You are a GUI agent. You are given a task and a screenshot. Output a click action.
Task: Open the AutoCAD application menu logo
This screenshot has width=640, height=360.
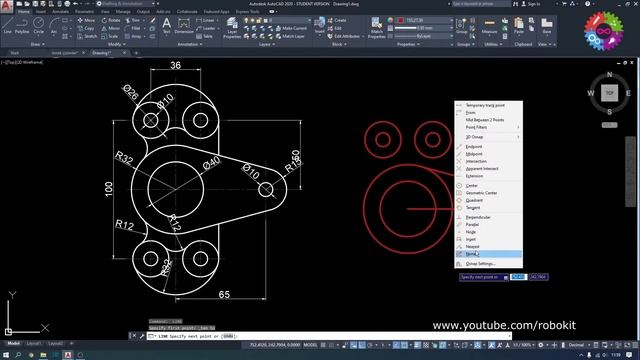click(6, 7)
